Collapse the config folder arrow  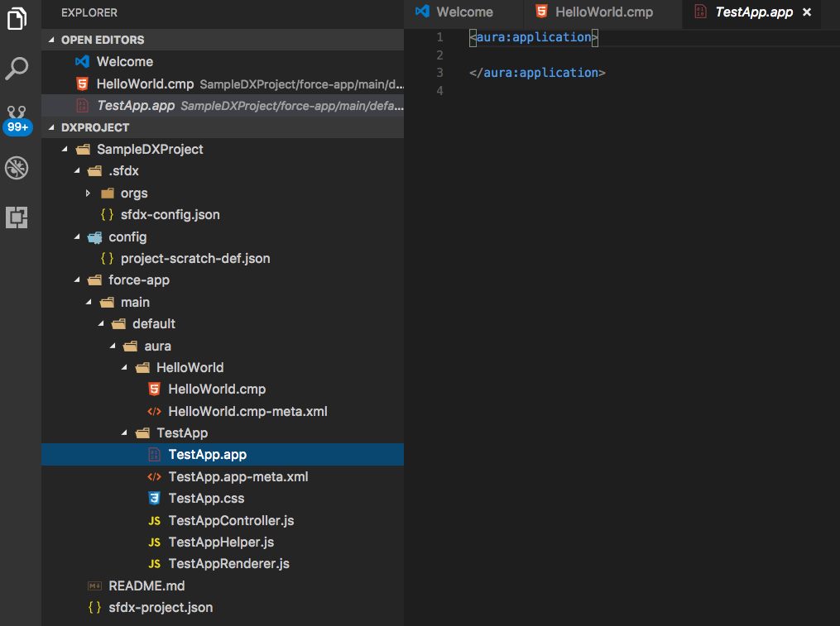click(77, 237)
